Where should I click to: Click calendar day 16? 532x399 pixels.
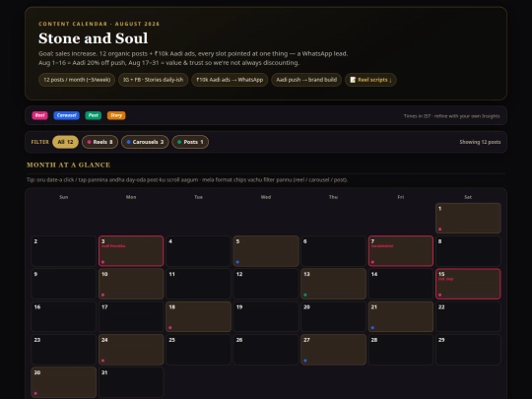tap(63, 316)
